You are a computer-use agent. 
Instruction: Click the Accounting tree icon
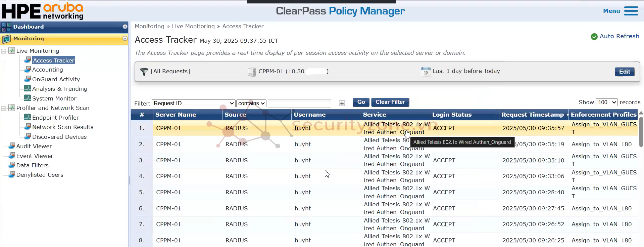28,69
